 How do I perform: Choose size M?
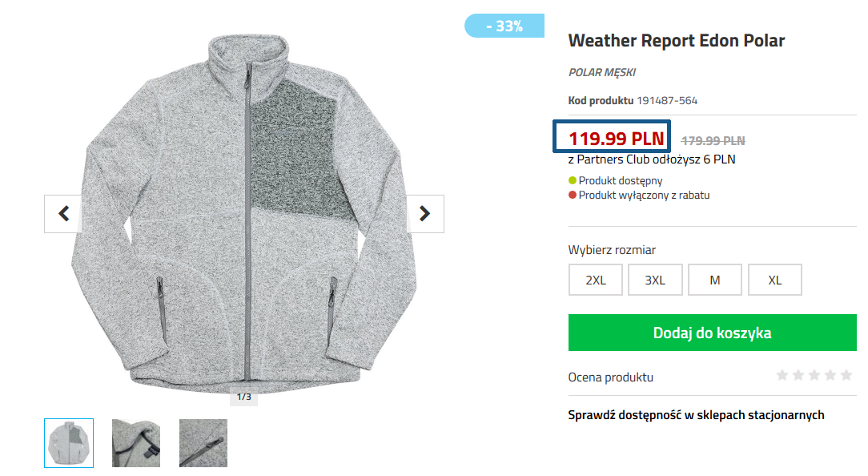(715, 280)
